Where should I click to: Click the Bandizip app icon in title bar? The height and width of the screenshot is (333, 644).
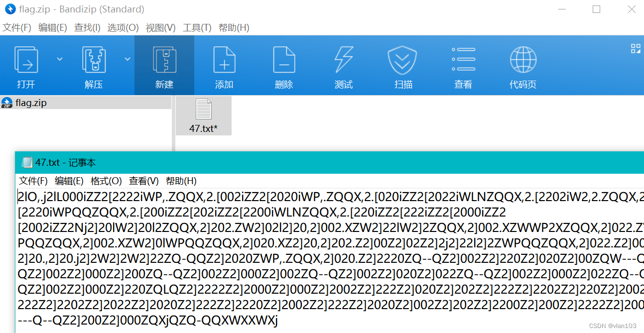point(10,9)
